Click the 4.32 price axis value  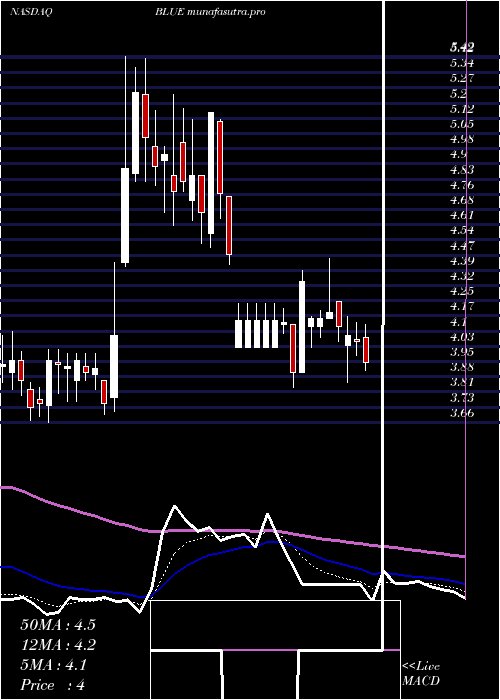pyautogui.click(x=462, y=275)
